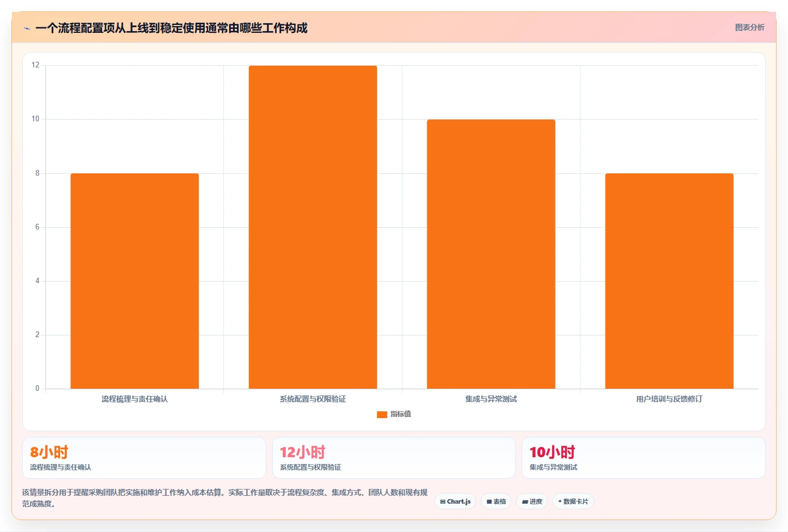Click card caption 流程梳理与责任确认 under 8小时
This screenshot has height=532, width=788.
pos(61,467)
